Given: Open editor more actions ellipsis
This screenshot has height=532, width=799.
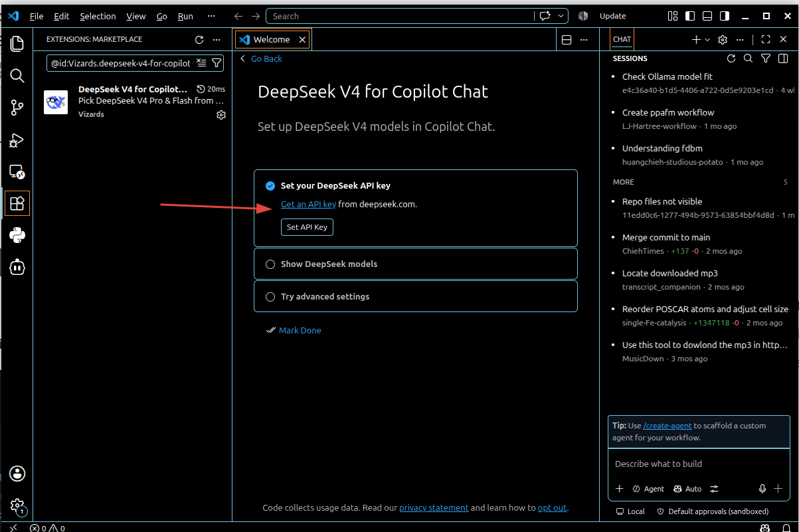Looking at the screenshot, I should [584, 40].
